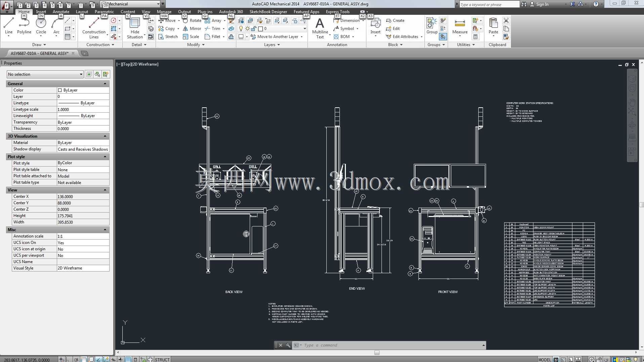Viewport: 644px width, 362px height.
Task: Click the Construction Lines tool
Action: (x=94, y=28)
